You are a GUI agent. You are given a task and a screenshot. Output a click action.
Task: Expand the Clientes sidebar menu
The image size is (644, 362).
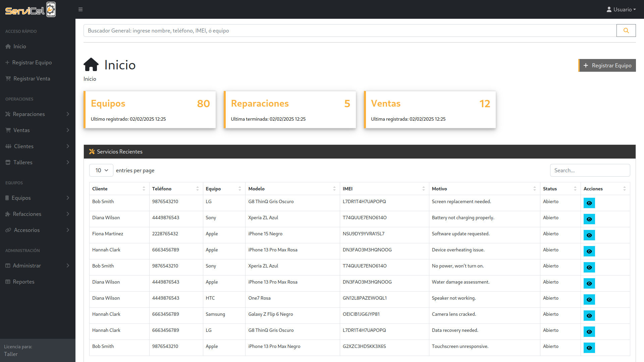[x=38, y=146]
